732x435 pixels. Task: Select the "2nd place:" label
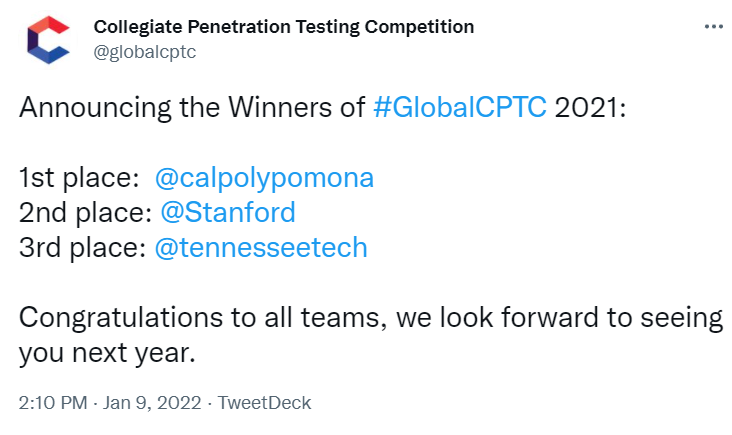tap(85, 213)
